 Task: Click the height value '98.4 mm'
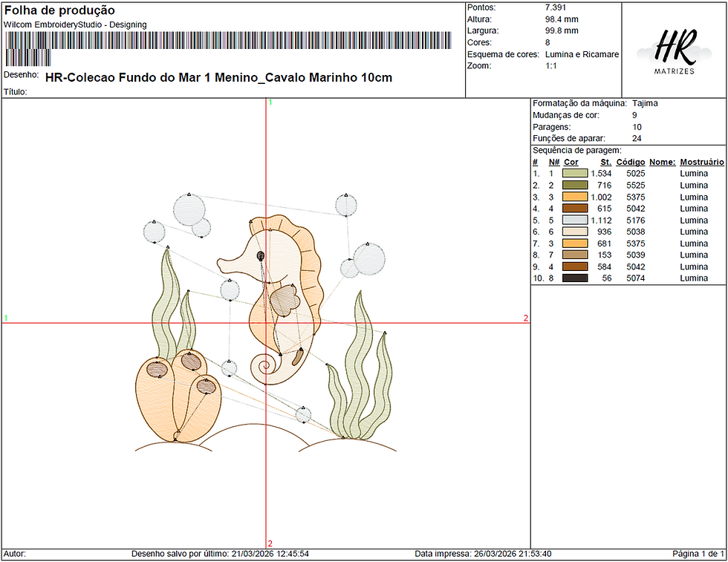tap(562, 19)
